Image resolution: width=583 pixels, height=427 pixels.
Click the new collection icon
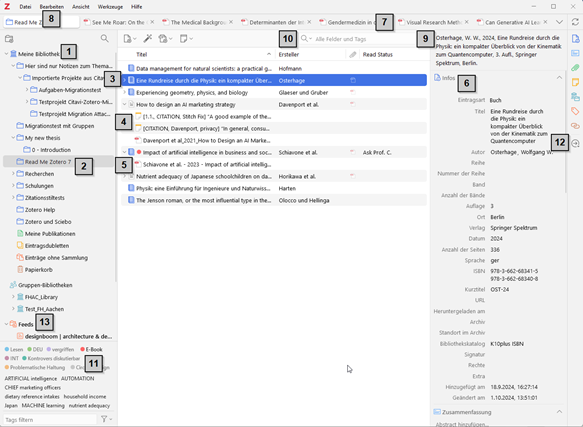(x=9, y=39)
